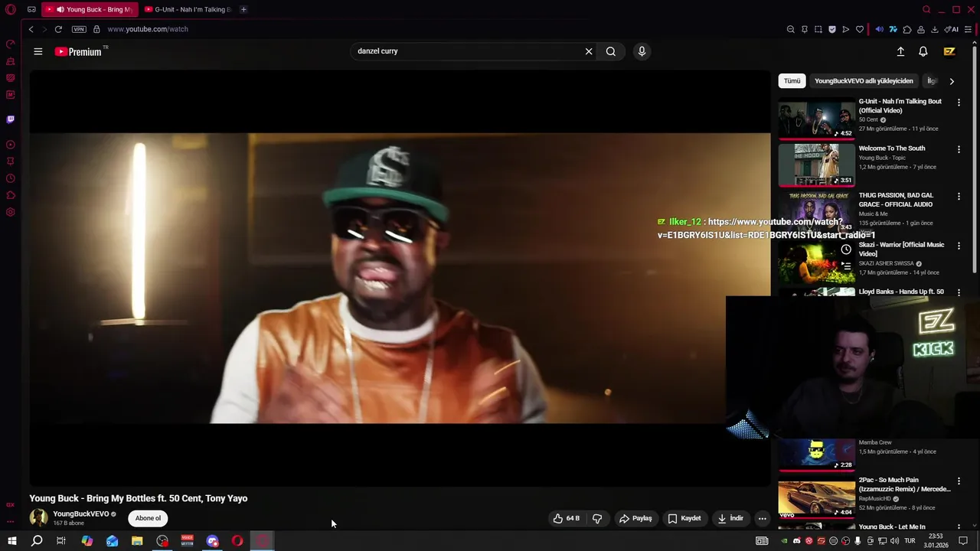This screenshot has height=551, width=980.
Task: Click the Paylaş share button
Action: 635,518
